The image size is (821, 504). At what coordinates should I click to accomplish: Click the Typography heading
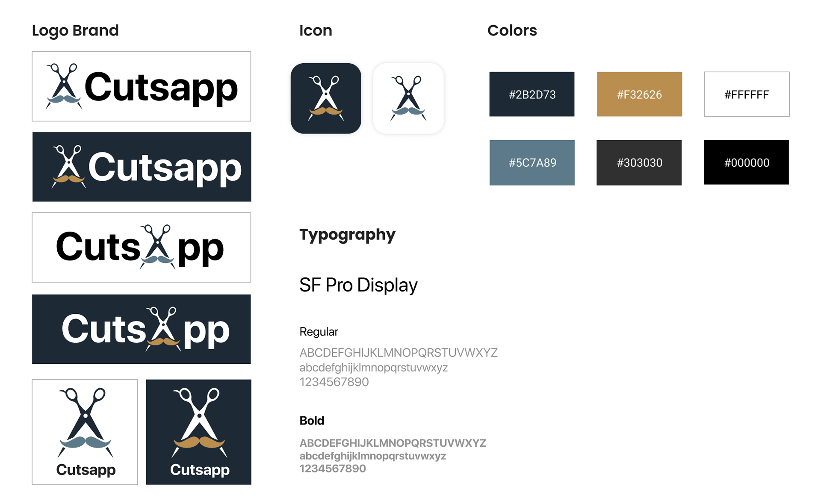click(347, 235)
